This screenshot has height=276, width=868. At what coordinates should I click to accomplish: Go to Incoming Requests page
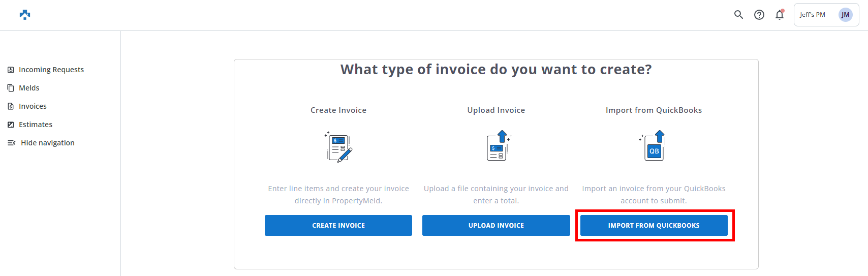pyautogui.click(x=51, y=70)
